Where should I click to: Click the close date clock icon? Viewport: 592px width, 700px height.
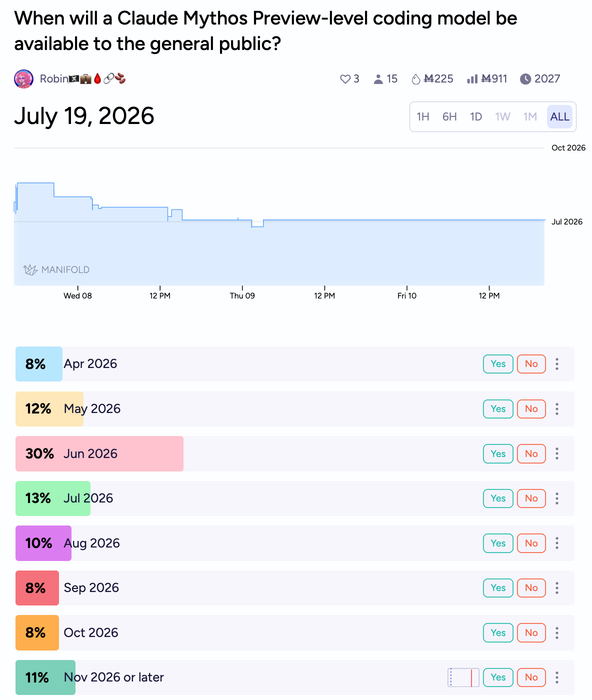(525, 79)
